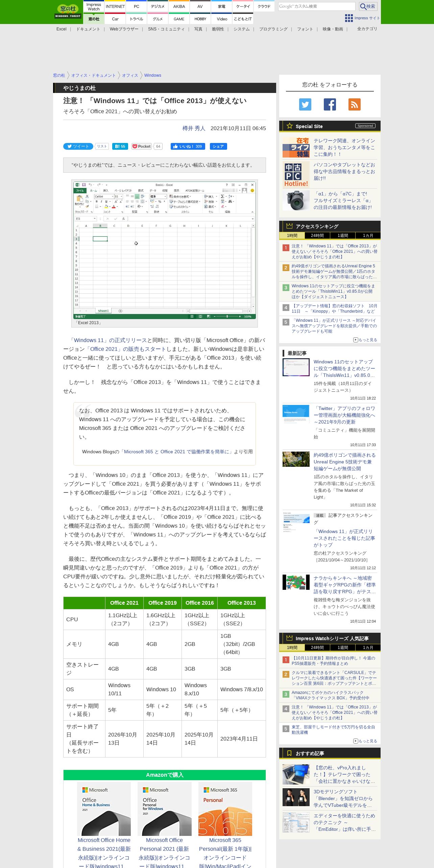
Task: Open the Sponsored label in Special Site
Action: (x=365, y=126)
